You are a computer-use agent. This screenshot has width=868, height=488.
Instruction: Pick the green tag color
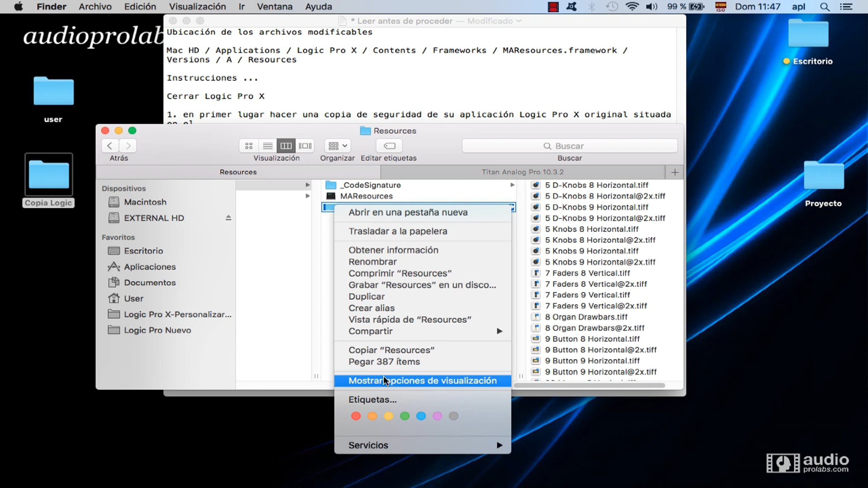405,416
